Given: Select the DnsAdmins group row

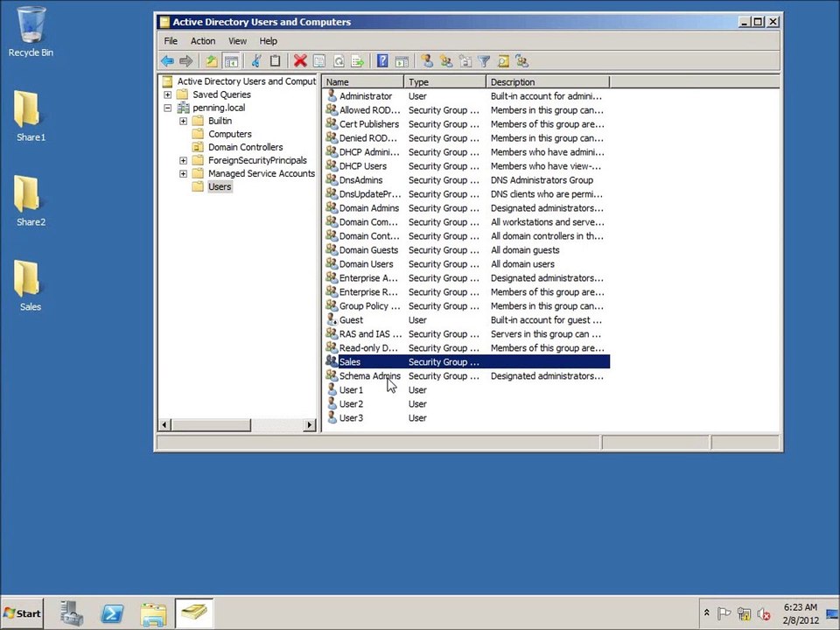Looking at the screenshot, I should click(467, 180).
